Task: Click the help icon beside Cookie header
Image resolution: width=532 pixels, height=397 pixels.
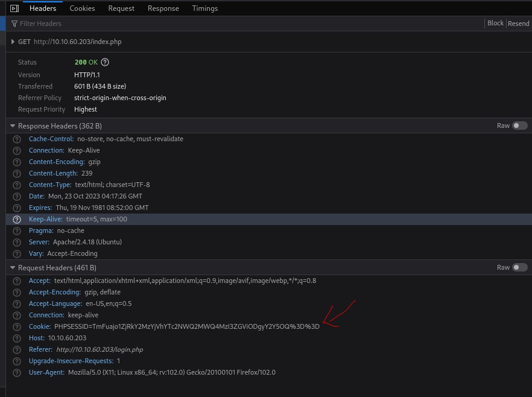Action: (x=17, y=327)
